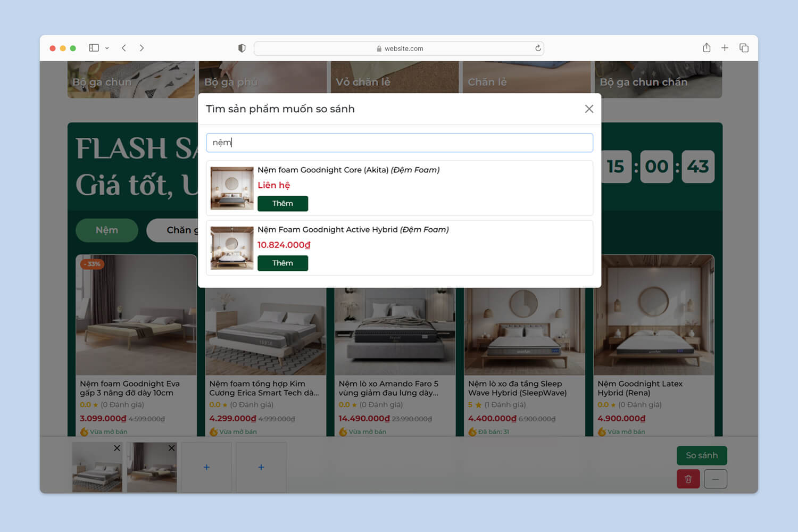Open the Bộ ga chun category

click(x=131, y=79)
